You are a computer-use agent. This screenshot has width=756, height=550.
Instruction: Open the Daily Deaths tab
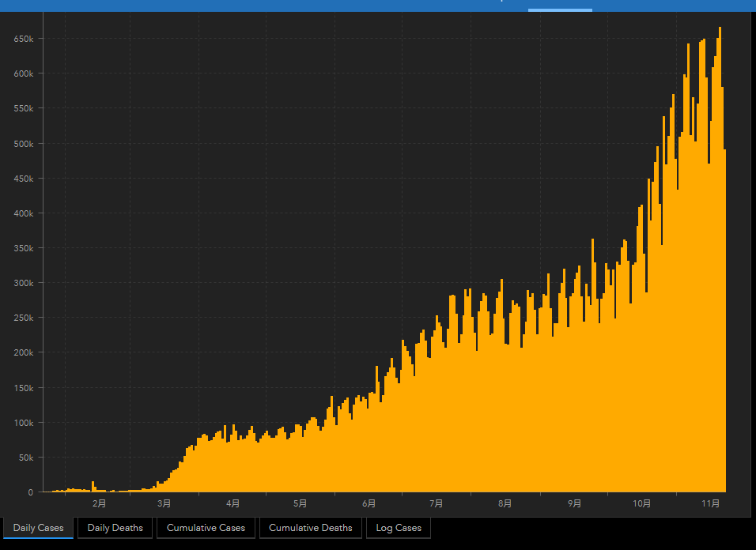[115, 528]
